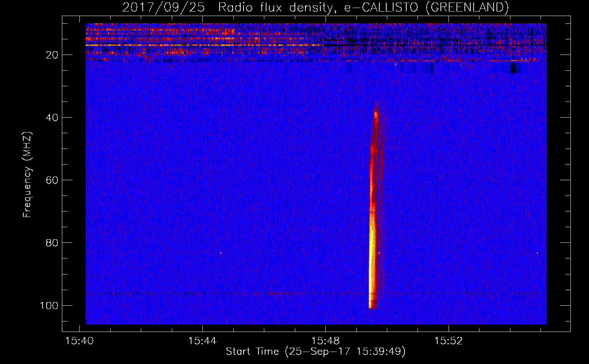589x364 pixels.
Task: Click the '80' frequency tick label
Action: click(x=52, y=243)
